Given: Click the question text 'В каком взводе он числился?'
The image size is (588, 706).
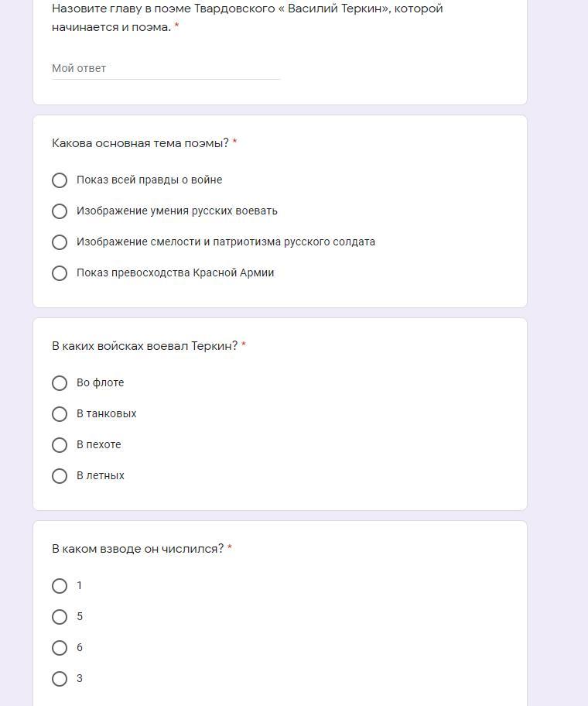Looking at the screenshot, I should 138,549.
